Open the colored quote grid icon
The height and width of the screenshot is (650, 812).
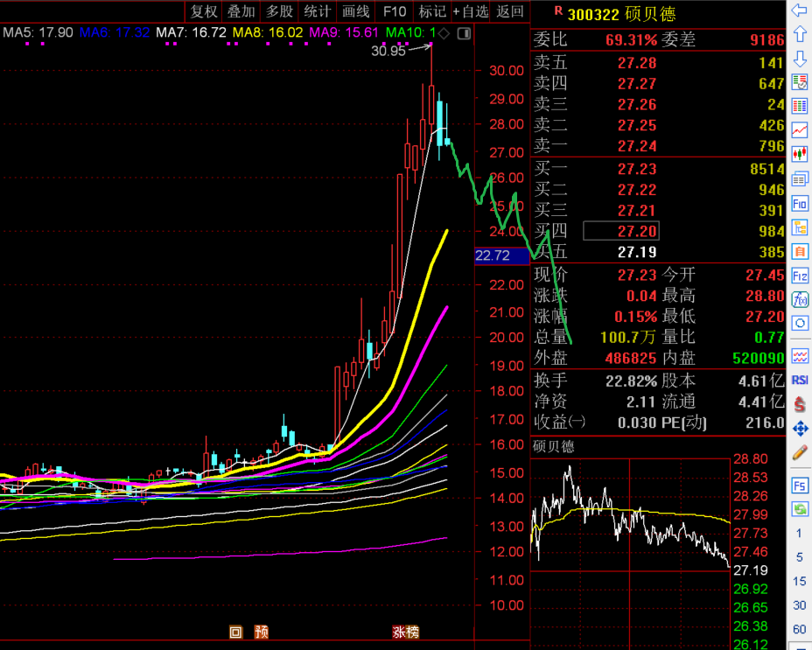click(x=800, y=107)
